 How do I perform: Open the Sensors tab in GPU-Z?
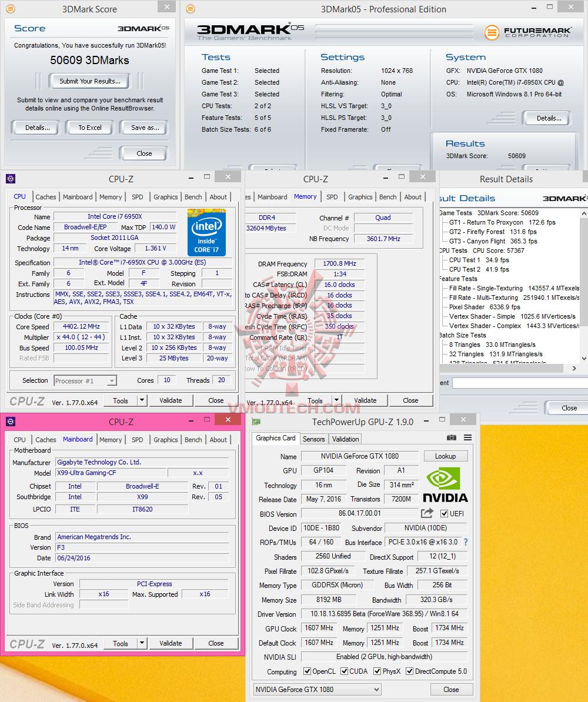point(313,439)
